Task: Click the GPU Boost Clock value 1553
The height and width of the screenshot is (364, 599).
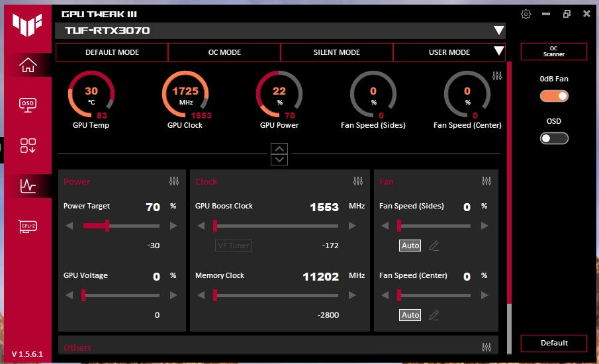Action: (x=324, y=207)
